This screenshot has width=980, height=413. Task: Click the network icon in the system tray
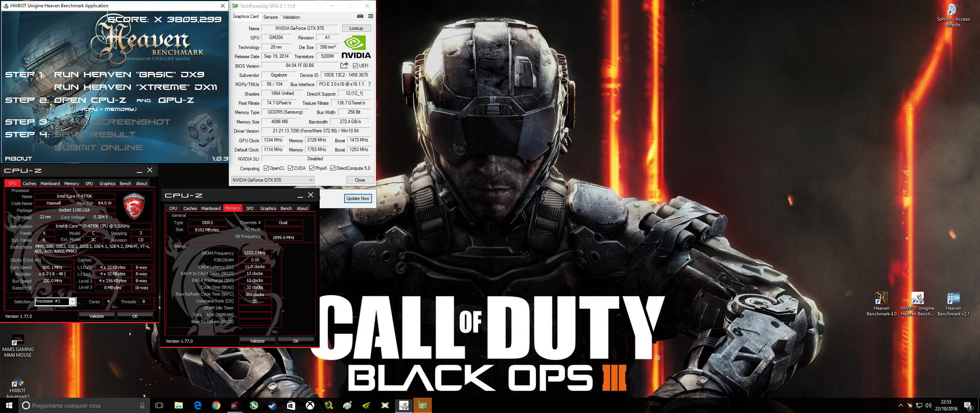[919, 405]
